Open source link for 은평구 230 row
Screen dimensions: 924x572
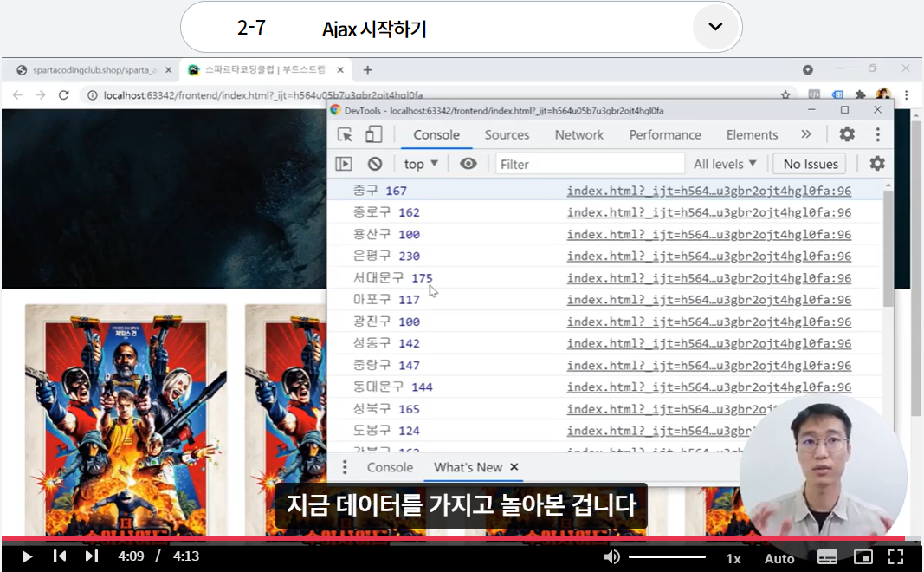[x=709, y=256]
